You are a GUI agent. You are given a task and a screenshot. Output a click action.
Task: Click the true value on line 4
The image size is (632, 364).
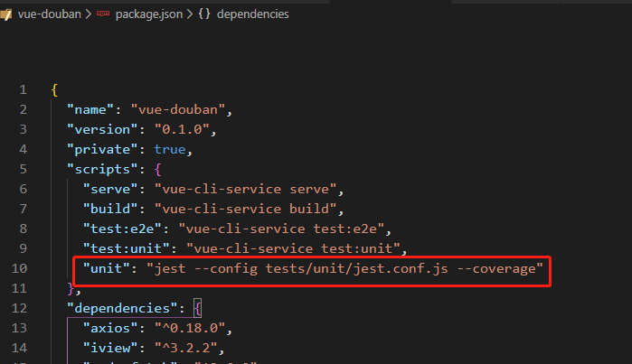click(x=170, y=149)
